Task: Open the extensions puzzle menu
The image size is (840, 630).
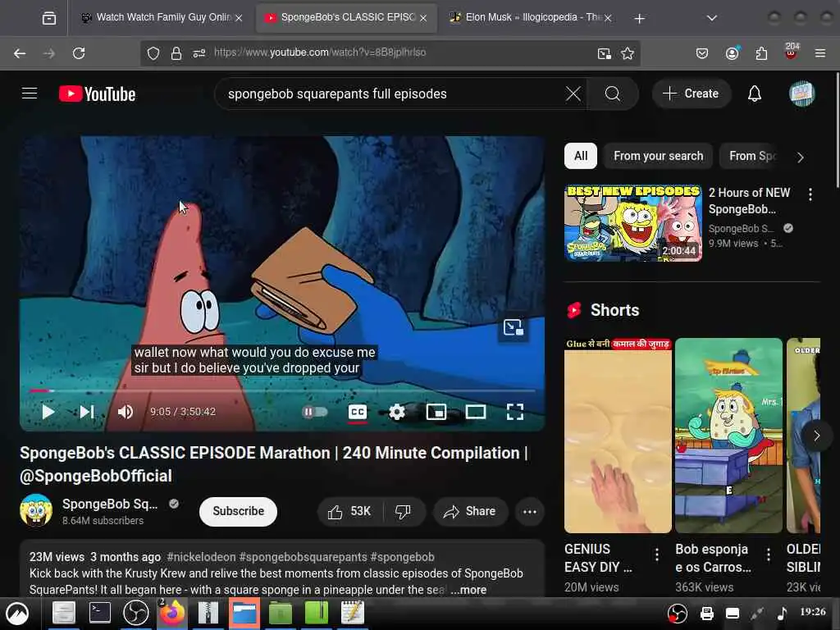Action: click(x=761, y=53)
